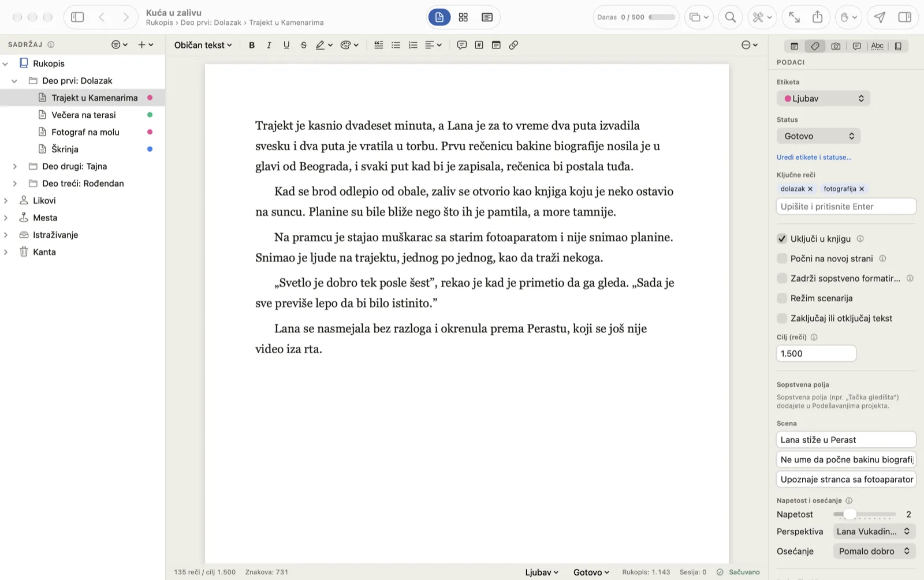Toggle Zaključaj ili otključaj tekst checkbox

[782, 318]
